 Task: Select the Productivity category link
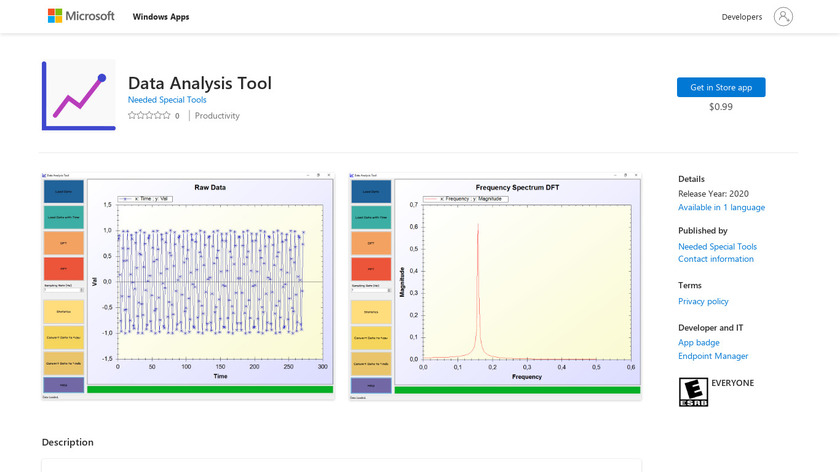pos(217,116)
